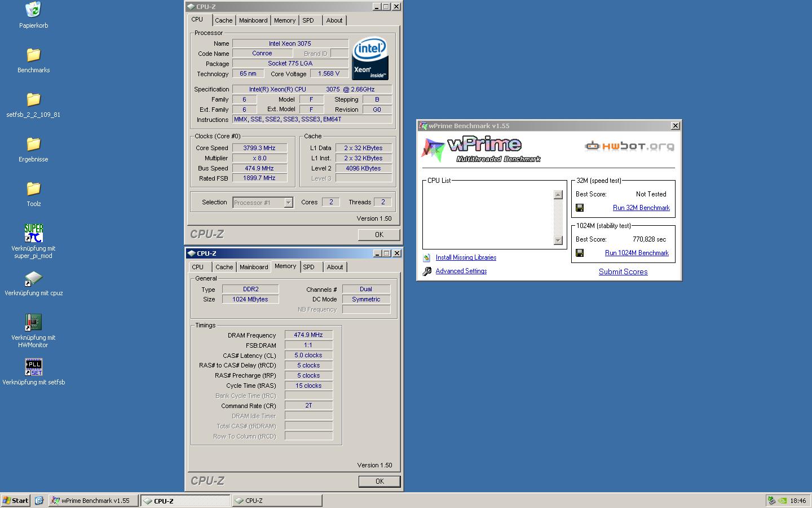812x508 pixels.
Task: Close the wPrime Benchmark window
Action: coord(675,126)
